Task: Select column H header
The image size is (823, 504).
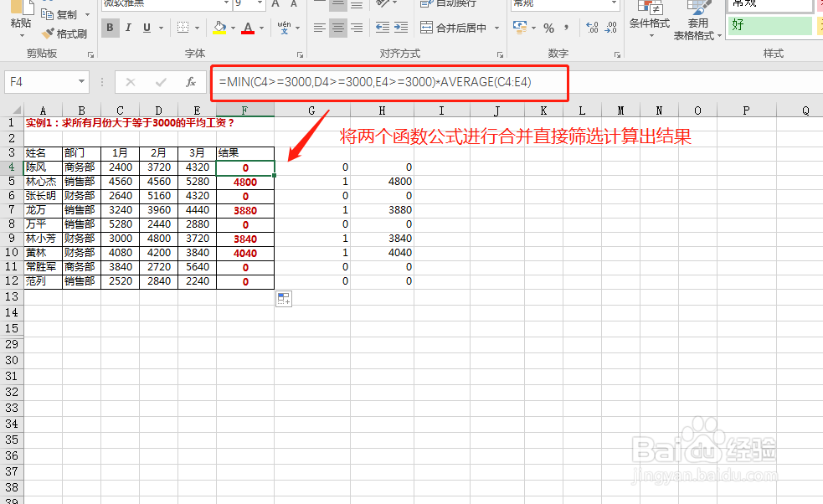Action: [382, 111]
